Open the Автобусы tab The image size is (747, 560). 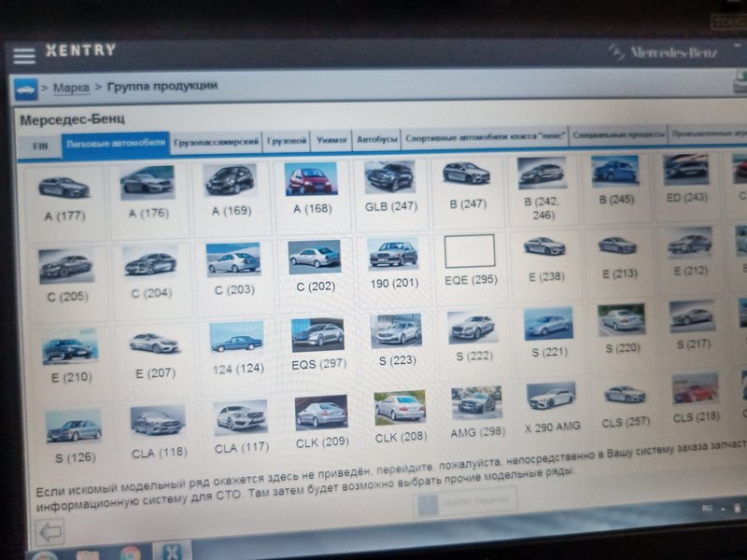pos(376,140)
